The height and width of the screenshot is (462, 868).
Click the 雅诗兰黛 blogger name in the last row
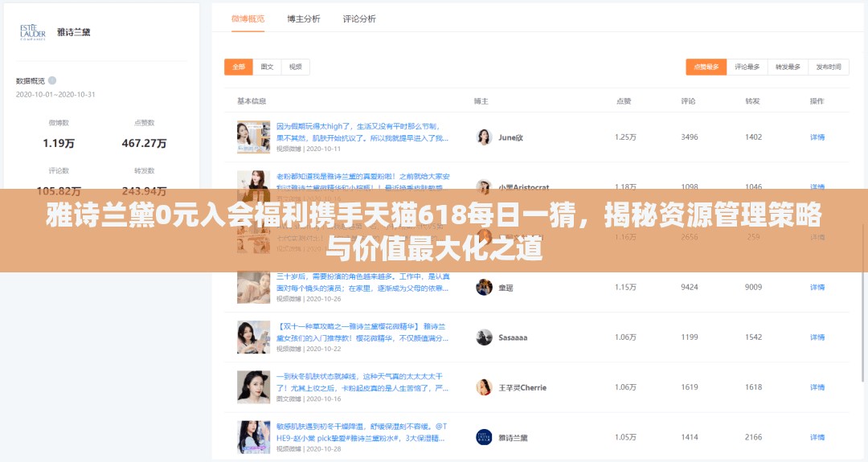pyautogui.click(x=513, y=438)
